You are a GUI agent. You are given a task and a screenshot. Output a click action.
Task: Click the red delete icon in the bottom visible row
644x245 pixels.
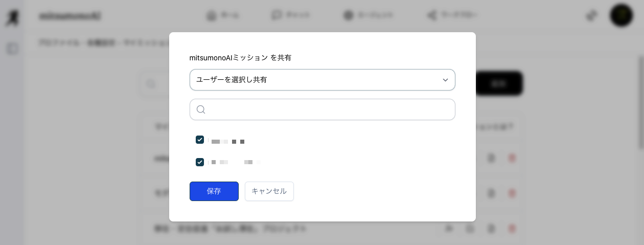pyautogui.click(x=512, y=229)
